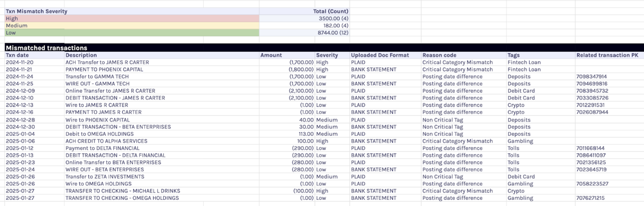Click 'Online Transfer to BETA ENTERPRISES' description
The width and height of the screenshot is (644, 206).
pyautogui.click(x=162, y=162)
